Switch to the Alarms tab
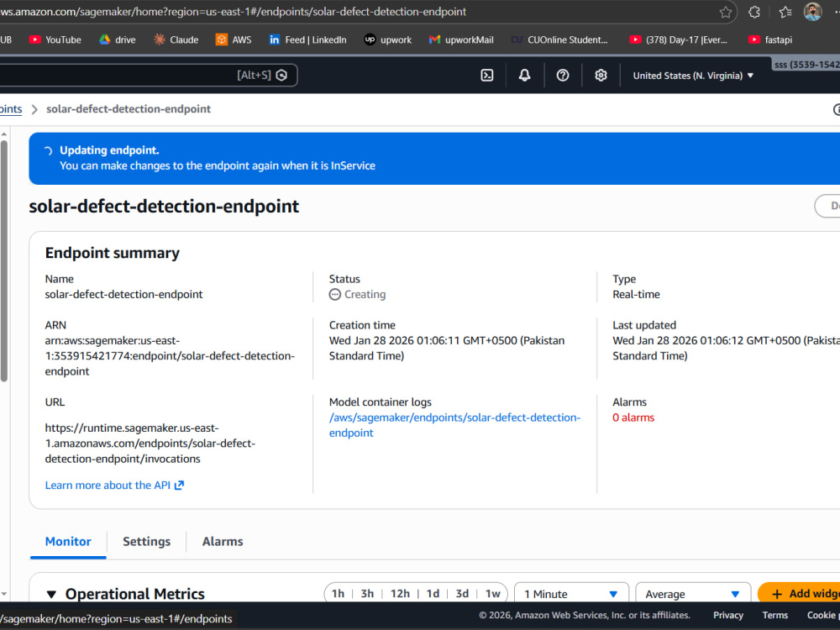Viewport: 840px width, 630px height. 223,542
